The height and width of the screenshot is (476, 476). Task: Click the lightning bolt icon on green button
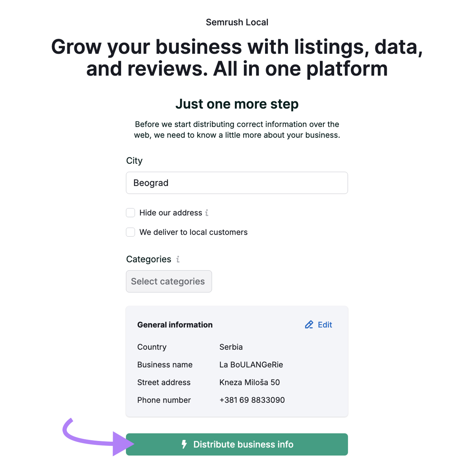(x=184, y=444)
